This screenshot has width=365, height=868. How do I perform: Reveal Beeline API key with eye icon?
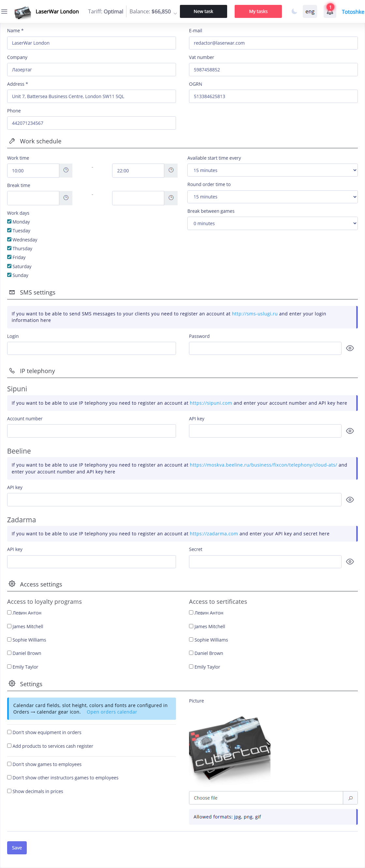[x=350, y=499]
